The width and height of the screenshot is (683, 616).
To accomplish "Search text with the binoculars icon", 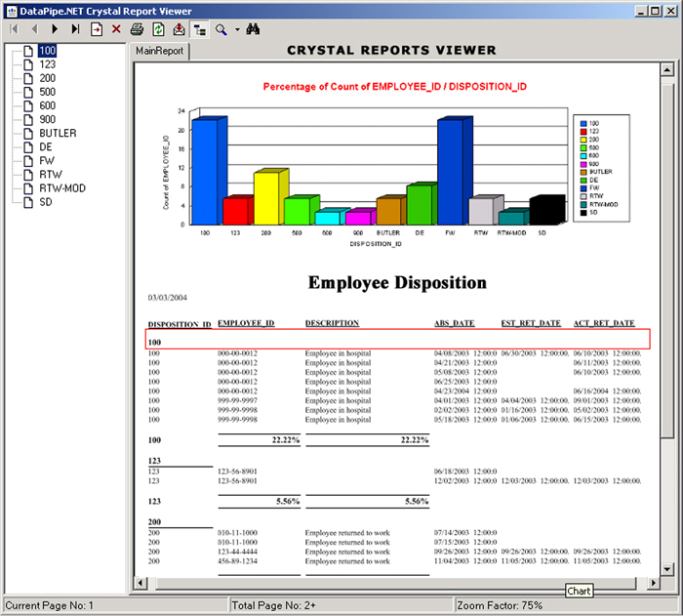I will click(x=253, y=29).
